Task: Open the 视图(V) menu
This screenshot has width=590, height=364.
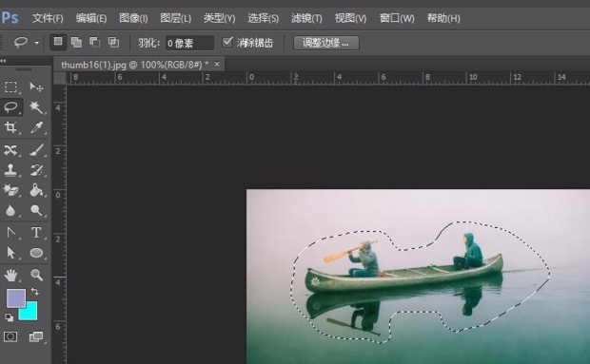Action: 350,18
